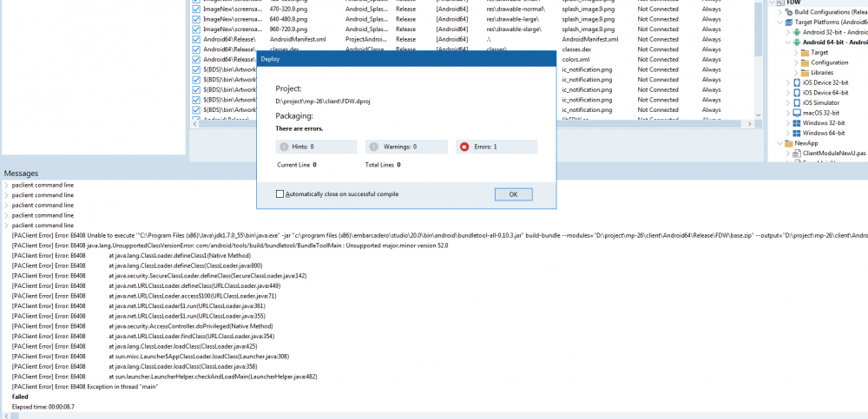The image size is (868, 419).
Task: Click the Warnings icon in Deploy dialog
Action: tap(375, 147)
